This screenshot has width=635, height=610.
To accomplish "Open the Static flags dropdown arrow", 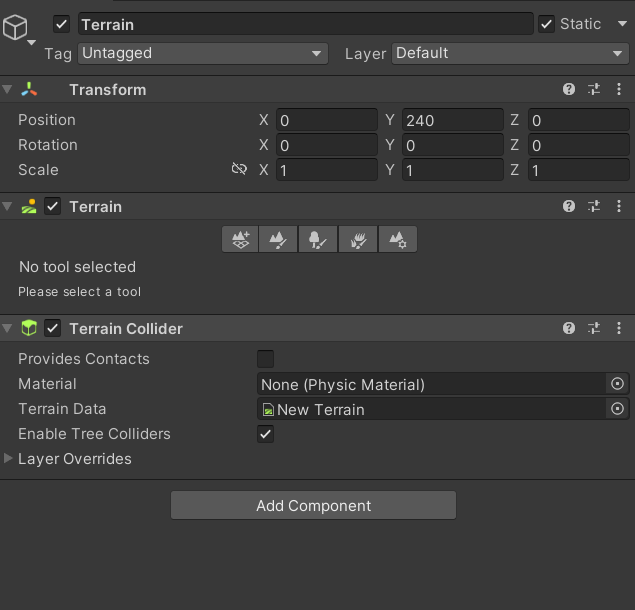I will pyautogui.click(x=622, y=24).
